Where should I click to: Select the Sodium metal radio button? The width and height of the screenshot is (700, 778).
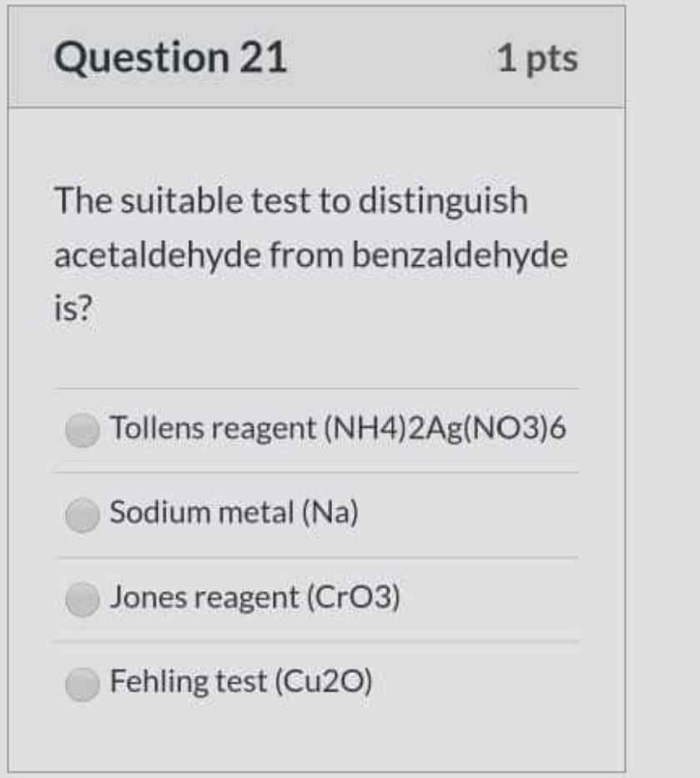click(83, 515)
